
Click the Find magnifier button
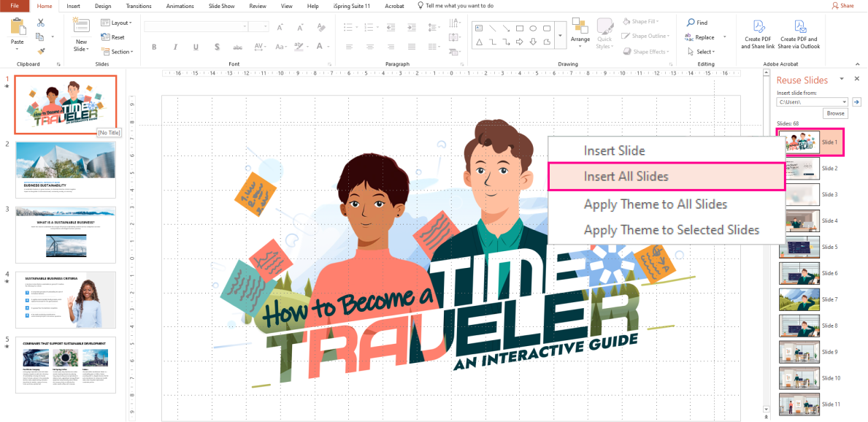point(697,23)
